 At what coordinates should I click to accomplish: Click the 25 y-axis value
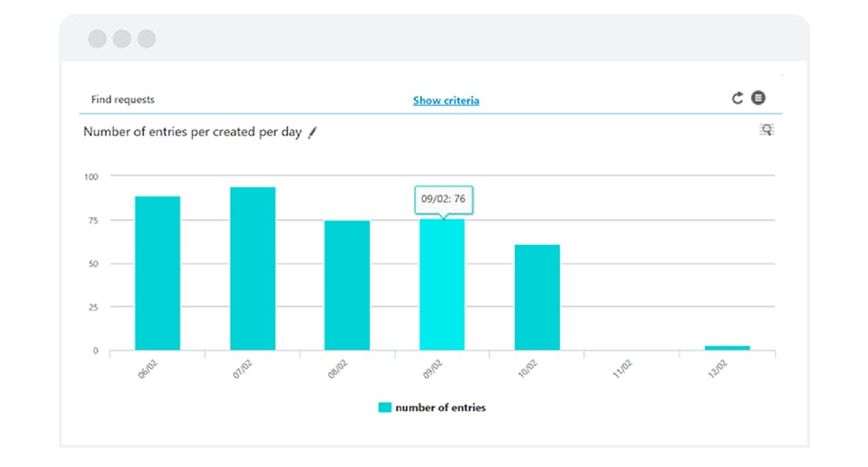pyautogui.click(x=94, y=307)
